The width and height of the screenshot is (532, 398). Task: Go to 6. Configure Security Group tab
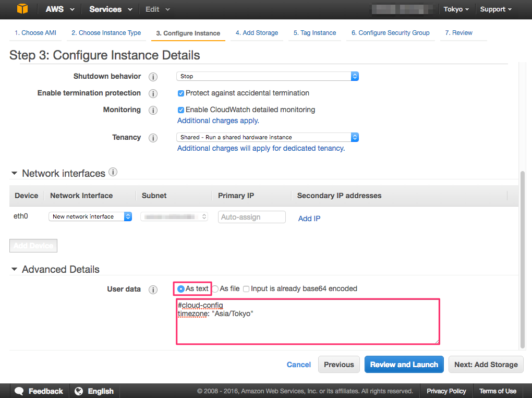tap(391, 33)
